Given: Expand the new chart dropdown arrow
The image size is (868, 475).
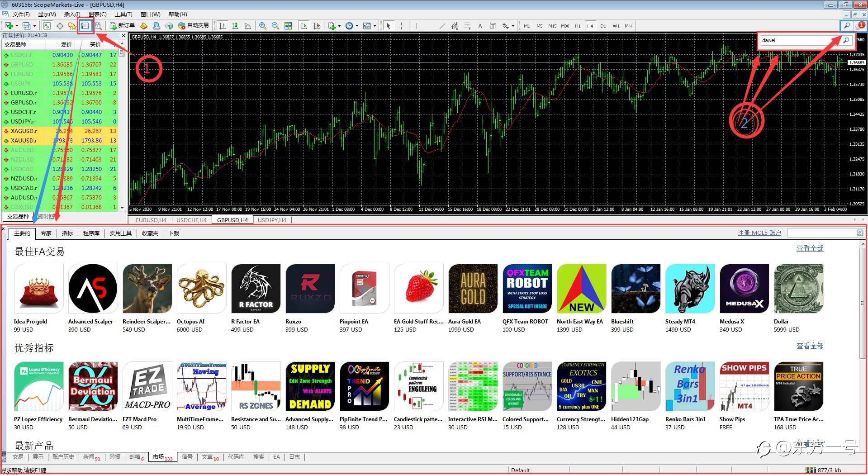Looking at the screenshot, I should tap(16, 26).
